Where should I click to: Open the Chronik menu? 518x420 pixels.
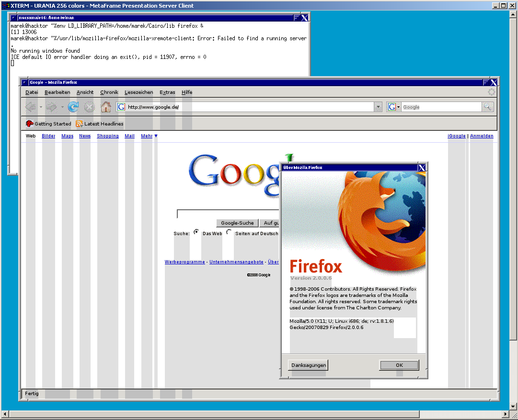[x=109, y=92]
